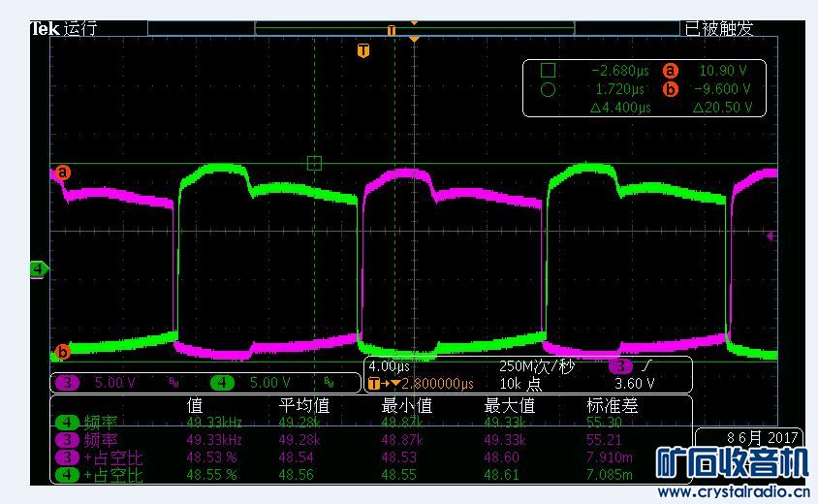Click channel 4's 5.00 V scale value
Image resolution: width=818 pixels, height=504 pixels.
(x=269, y=383)
